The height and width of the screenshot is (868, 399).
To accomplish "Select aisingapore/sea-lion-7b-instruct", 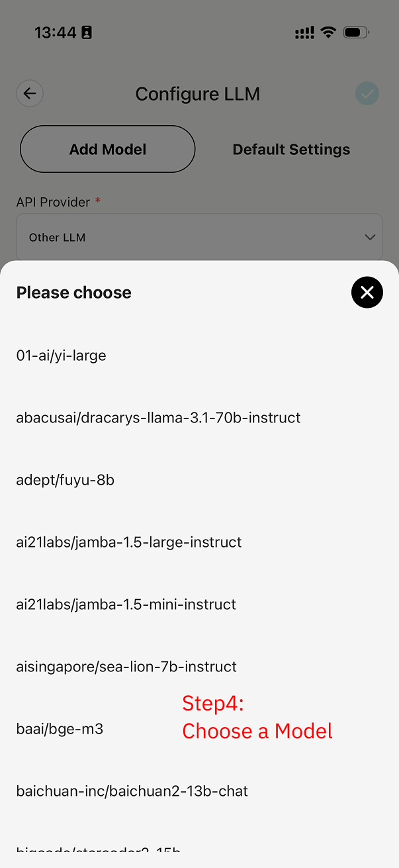I will (x=126, y=667).
